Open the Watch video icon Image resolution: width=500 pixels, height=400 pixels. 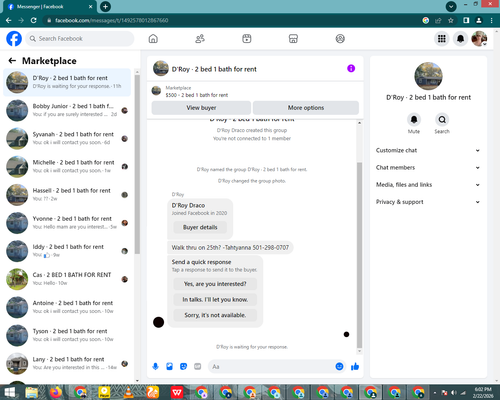247,39
